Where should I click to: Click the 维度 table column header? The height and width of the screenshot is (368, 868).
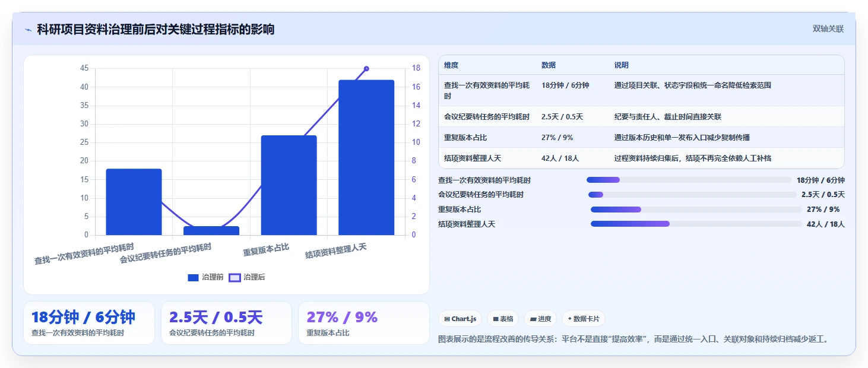(x=451, y=65)
